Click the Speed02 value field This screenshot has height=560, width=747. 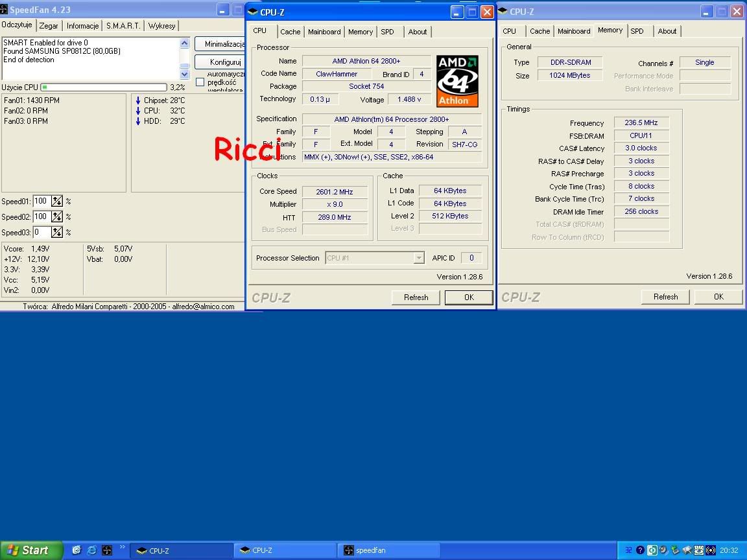42,216
